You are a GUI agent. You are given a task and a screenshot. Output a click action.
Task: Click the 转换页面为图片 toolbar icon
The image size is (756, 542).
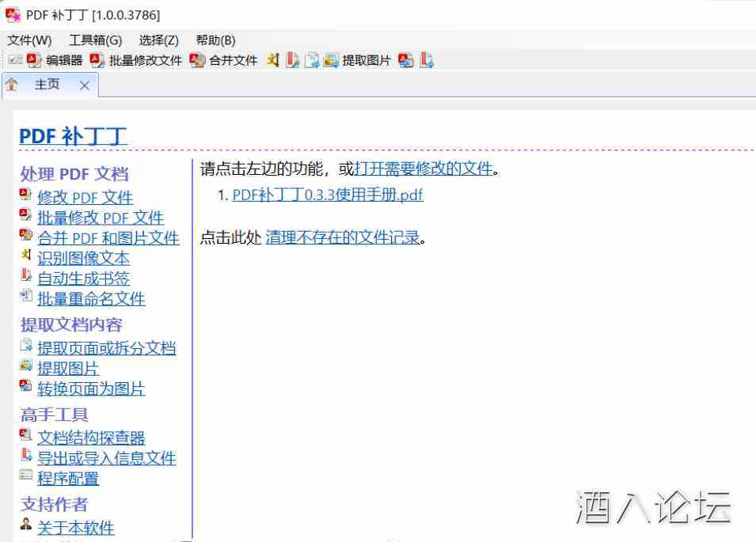(x=405, y=59)
